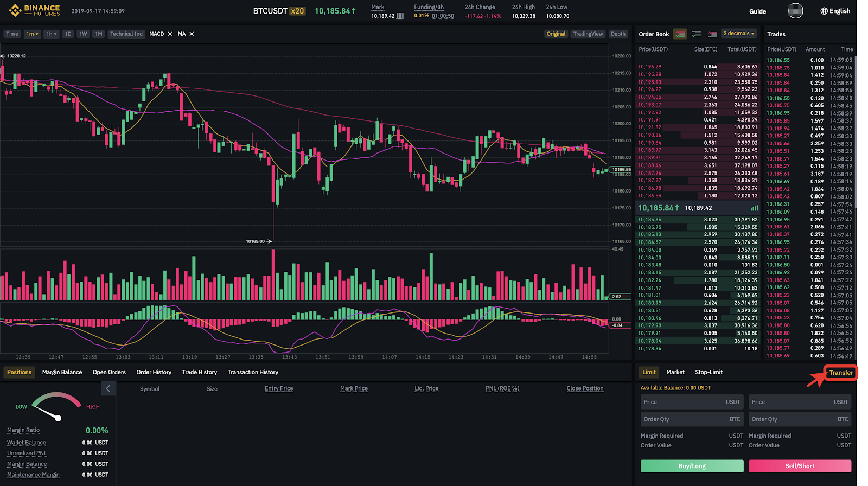Select the Original chart mode
The height and width of the screenshot is (486, 868).
556,34
